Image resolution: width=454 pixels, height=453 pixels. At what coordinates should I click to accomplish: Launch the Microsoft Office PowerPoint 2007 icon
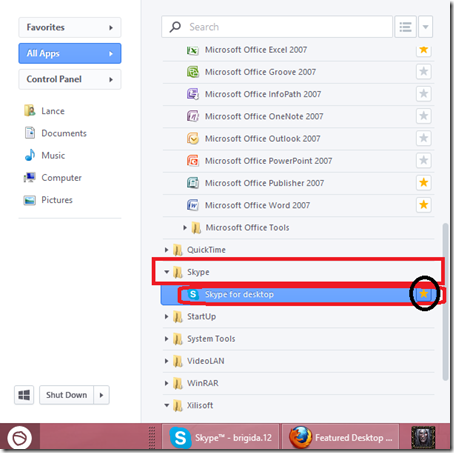193,161
